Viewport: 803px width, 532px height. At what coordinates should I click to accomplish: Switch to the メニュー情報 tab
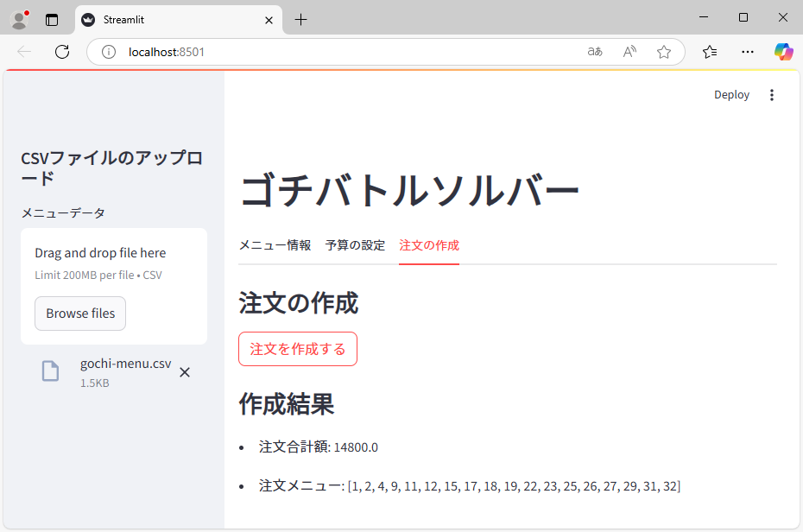pyautogui.click(x=275, y=245)
